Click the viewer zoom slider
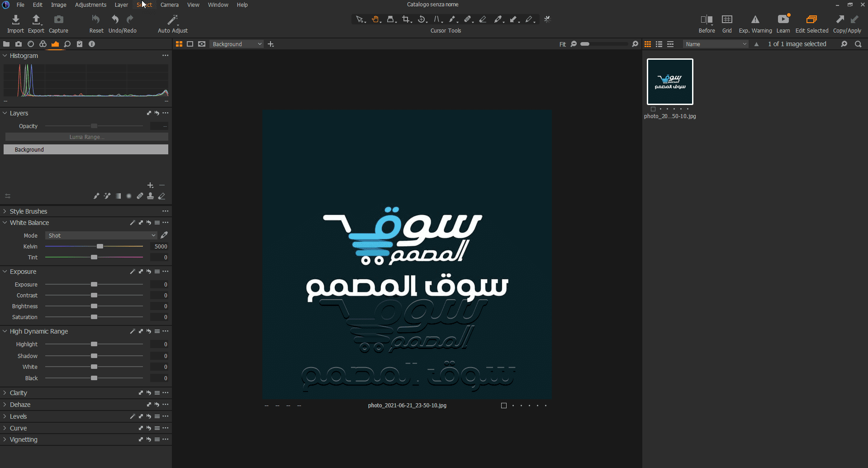The height and width of the screenshot is (468, 868). tap(604, 44)
